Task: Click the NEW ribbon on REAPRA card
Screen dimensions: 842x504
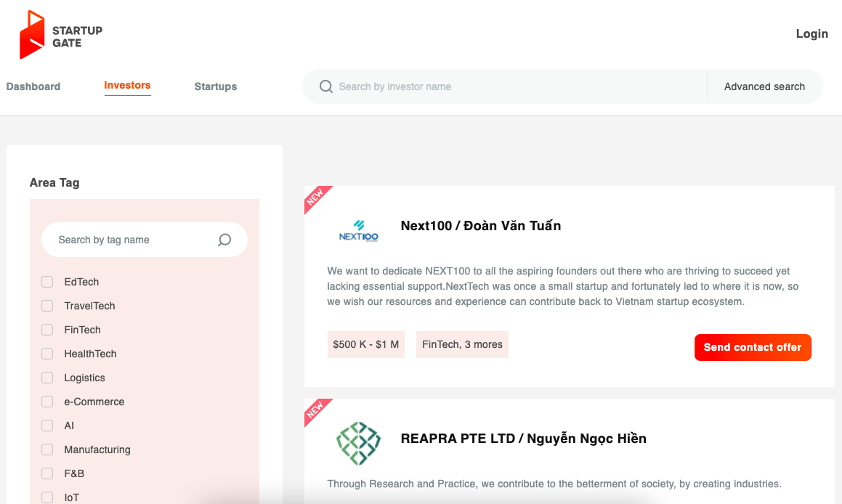Action: point(315,410)
